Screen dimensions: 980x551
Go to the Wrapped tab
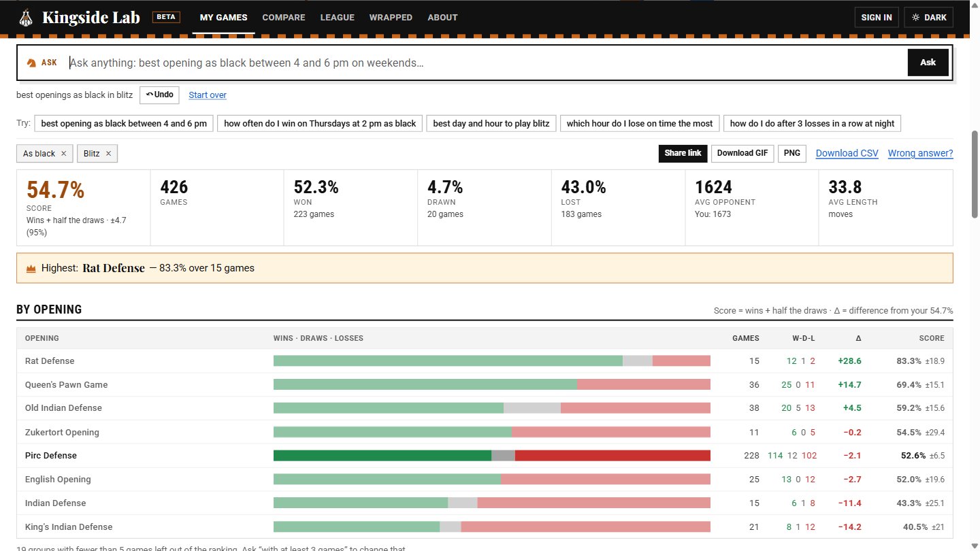[391, 18]
